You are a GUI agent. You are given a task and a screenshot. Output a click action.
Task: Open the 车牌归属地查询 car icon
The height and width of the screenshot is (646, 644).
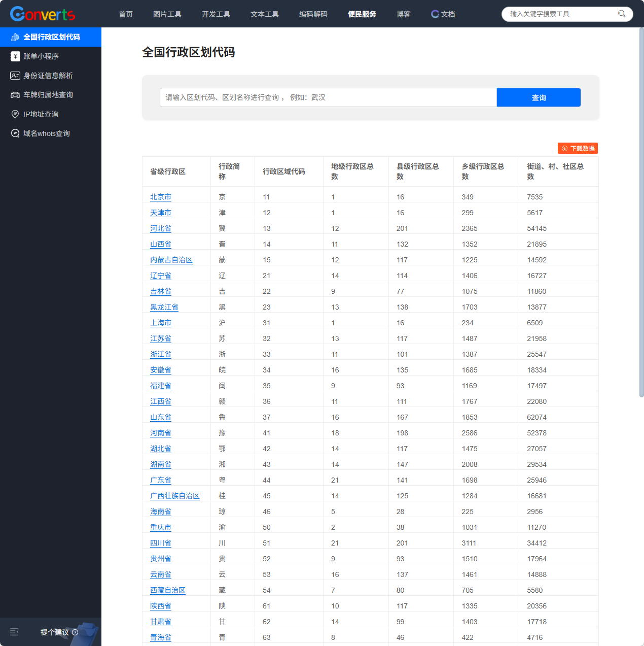(15, 95)
